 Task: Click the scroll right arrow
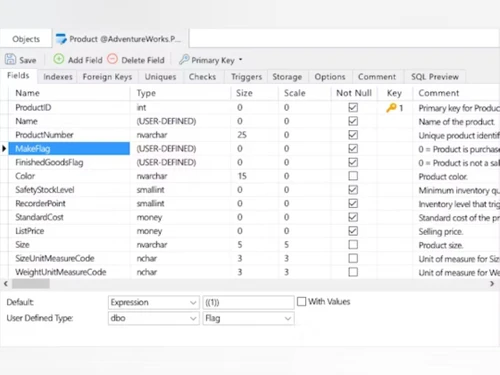[492, 284]
